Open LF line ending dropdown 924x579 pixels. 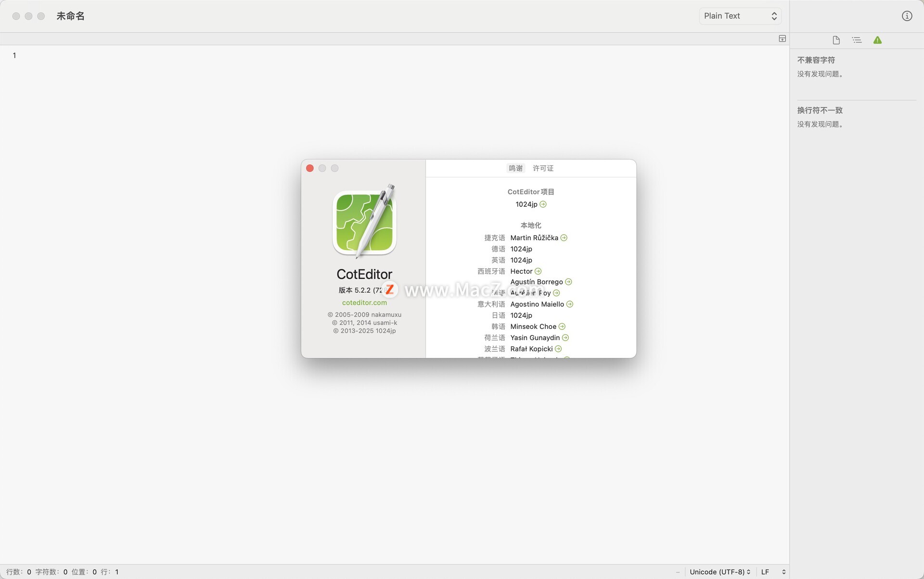[x=773, y=572]
